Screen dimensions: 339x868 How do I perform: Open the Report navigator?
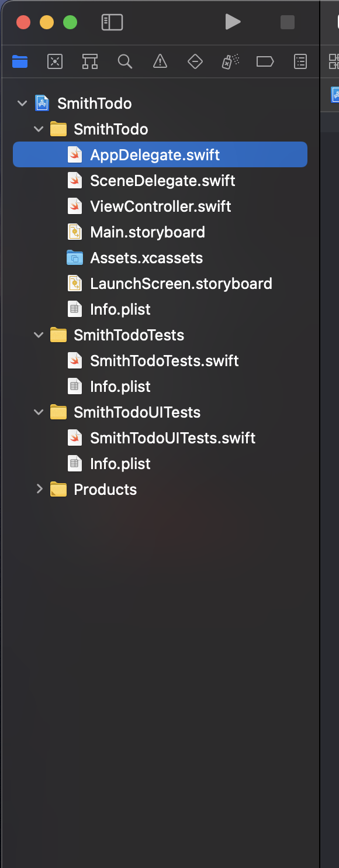coord(300,61)
